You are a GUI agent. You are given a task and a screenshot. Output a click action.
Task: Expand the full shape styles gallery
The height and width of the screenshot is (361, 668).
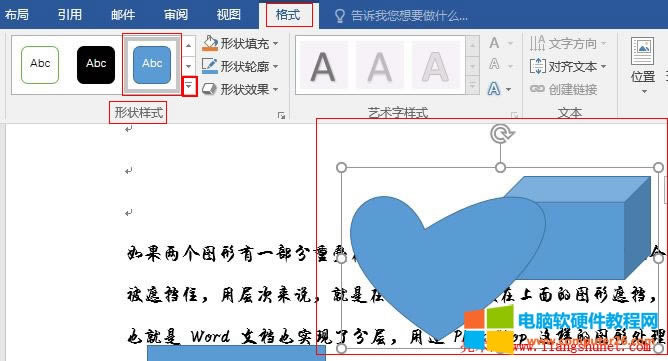pos(189,87)
